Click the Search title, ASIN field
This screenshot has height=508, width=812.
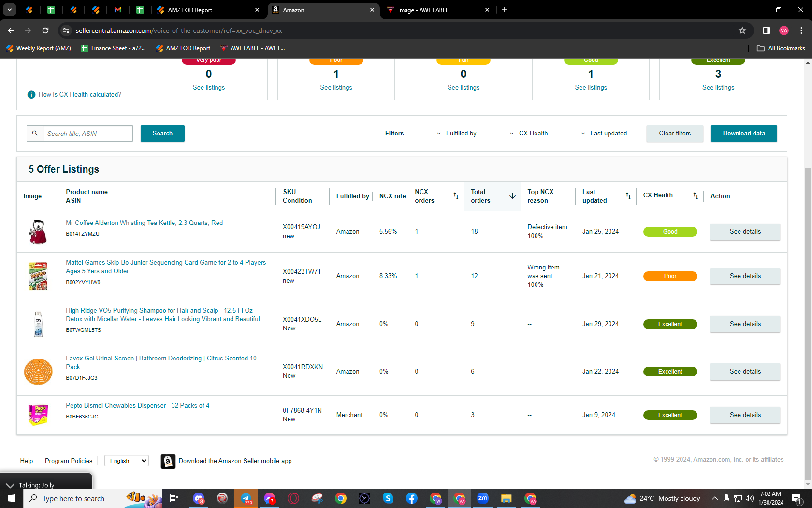[88, 134]
